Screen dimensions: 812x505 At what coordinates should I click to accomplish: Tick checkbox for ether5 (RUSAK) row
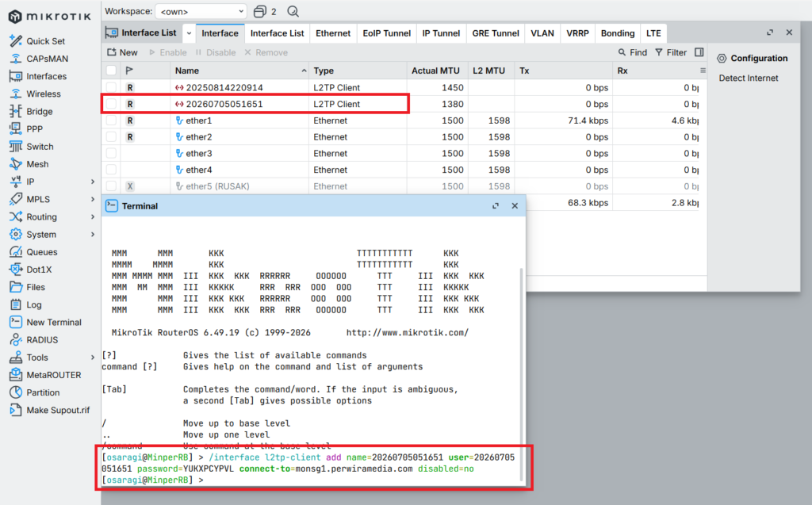[111, 186]
